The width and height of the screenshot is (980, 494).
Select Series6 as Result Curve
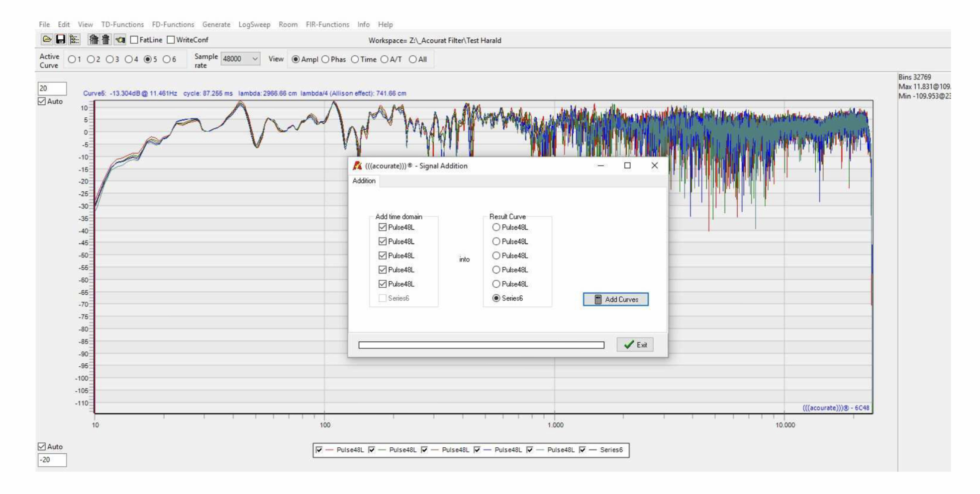pos(496,298)
